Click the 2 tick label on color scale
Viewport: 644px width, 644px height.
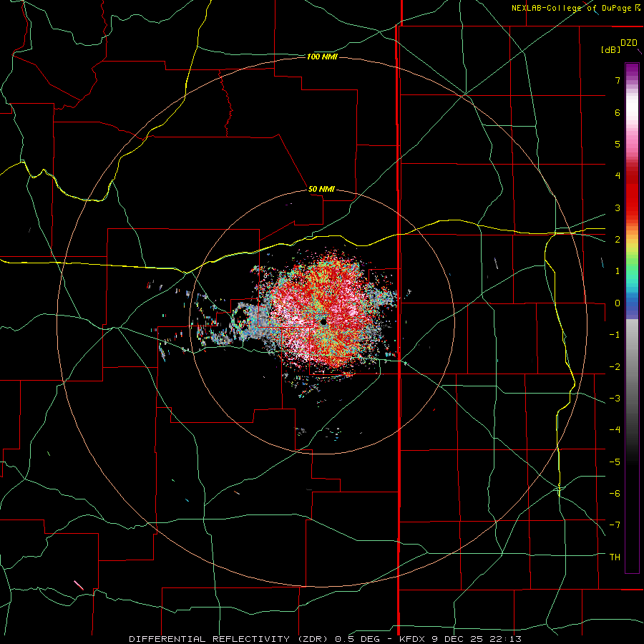pyautogui.click(x=618, y=240)
